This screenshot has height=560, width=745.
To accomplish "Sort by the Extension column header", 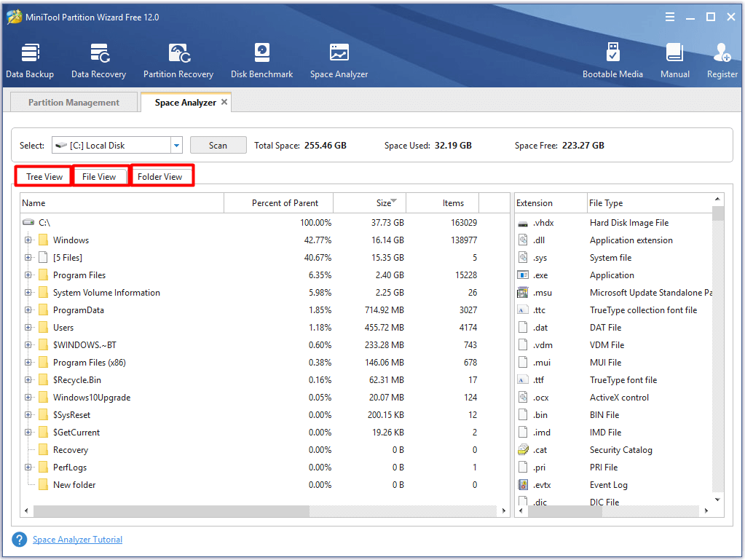I will pyautogui.click(x=551, y=203).
